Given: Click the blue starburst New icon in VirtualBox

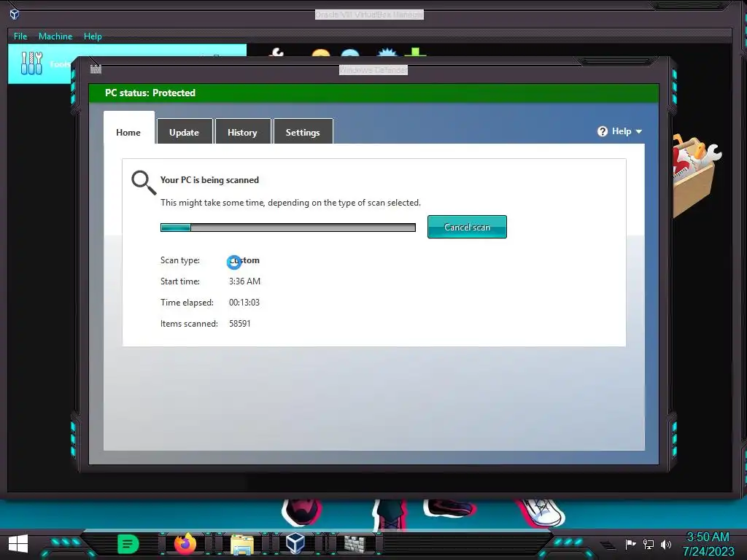Looking at the screenshot, I should pyautogui.click(x=387, y=52).
